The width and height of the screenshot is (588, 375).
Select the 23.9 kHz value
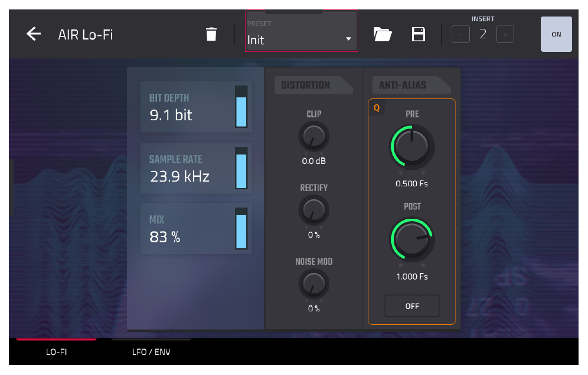pos(179,176)
